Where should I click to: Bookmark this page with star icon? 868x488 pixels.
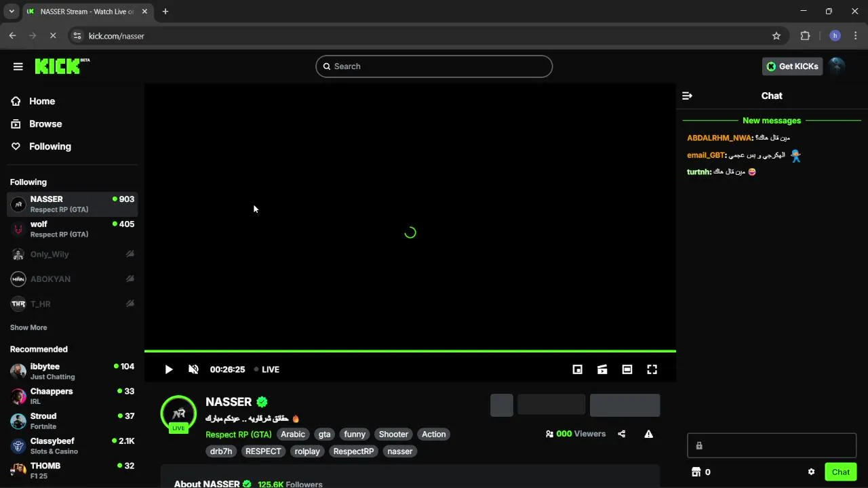click(776, 36)
